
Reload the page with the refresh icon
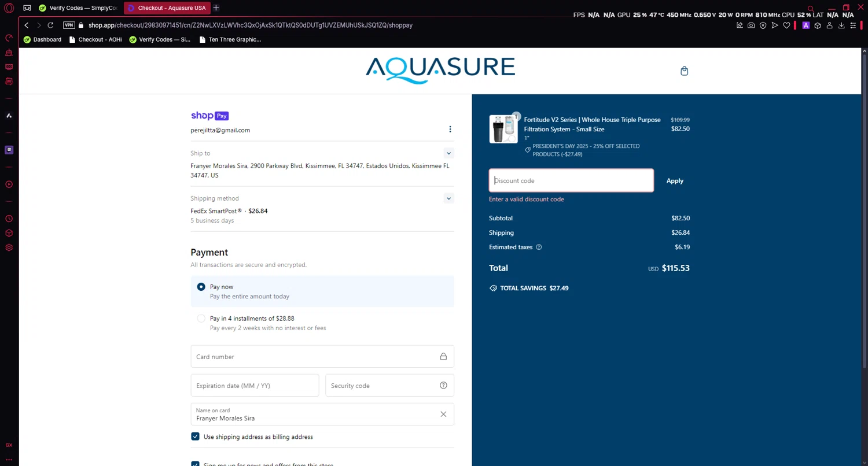click(50, 25)
